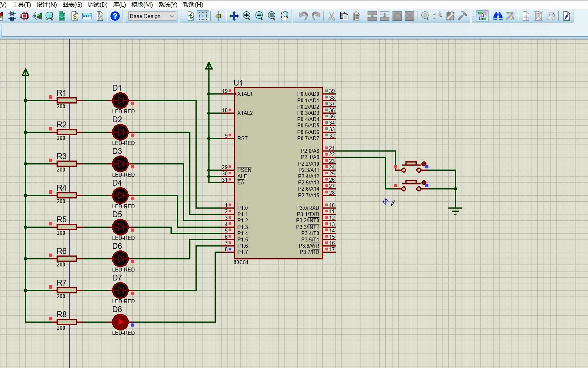This screenshot has width=588, height=368.
Task: Click the Block Copy icon
Action: [372, 16]
